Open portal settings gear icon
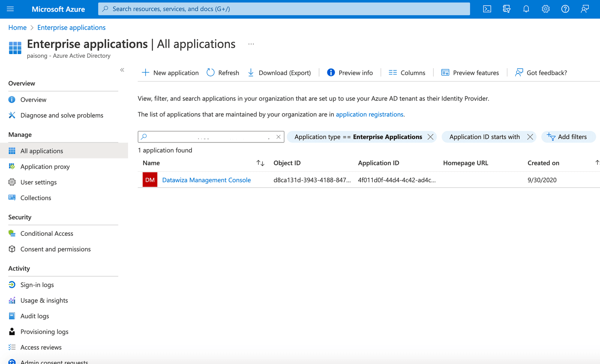Viewport: 600px width, 364px height. tap(546, 9)
